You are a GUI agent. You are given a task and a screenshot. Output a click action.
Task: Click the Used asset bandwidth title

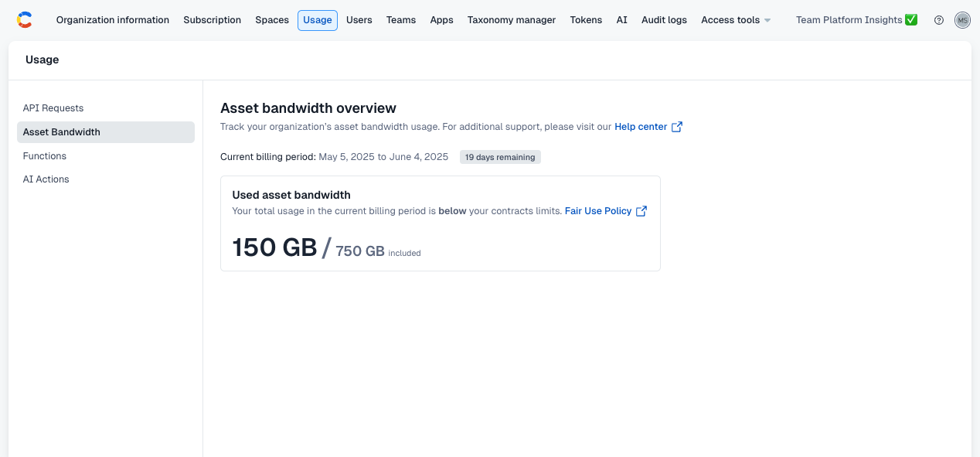(x=291, y=195)
